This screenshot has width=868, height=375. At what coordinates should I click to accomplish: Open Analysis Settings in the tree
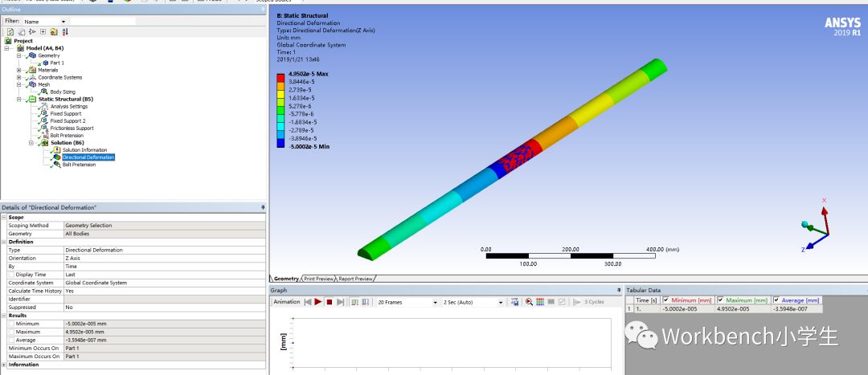68,106
